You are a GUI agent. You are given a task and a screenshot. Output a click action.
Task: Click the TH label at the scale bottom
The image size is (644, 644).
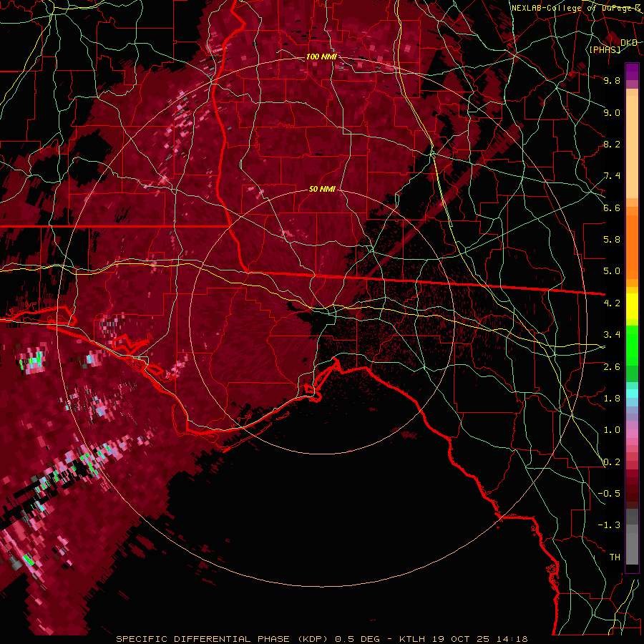point(615,557)
